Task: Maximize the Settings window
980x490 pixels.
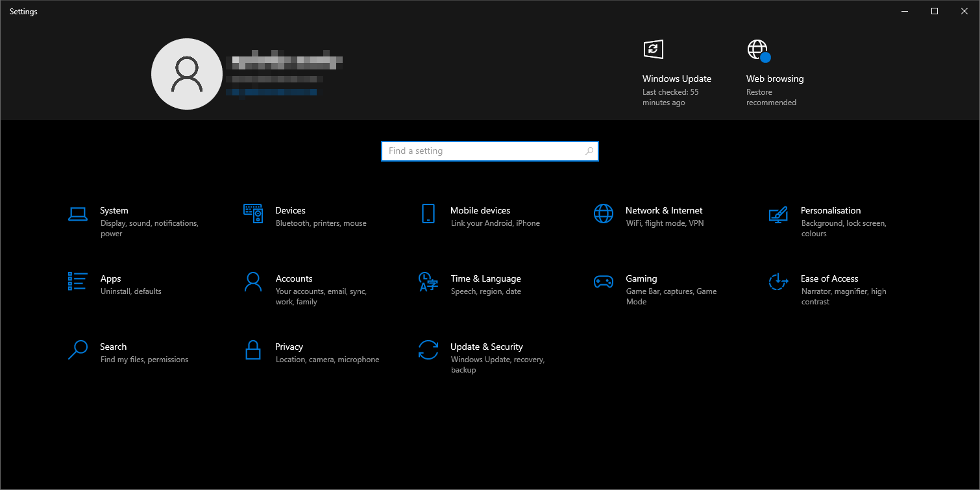Action: coord(935,11)
